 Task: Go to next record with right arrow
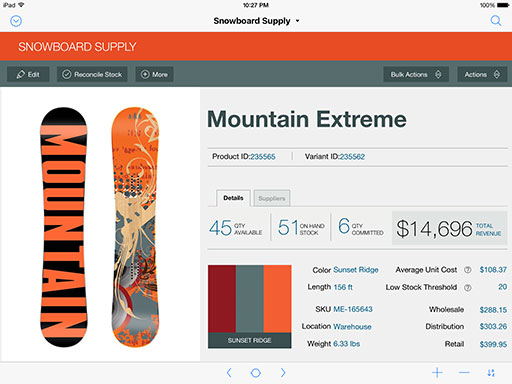point(283,373)
